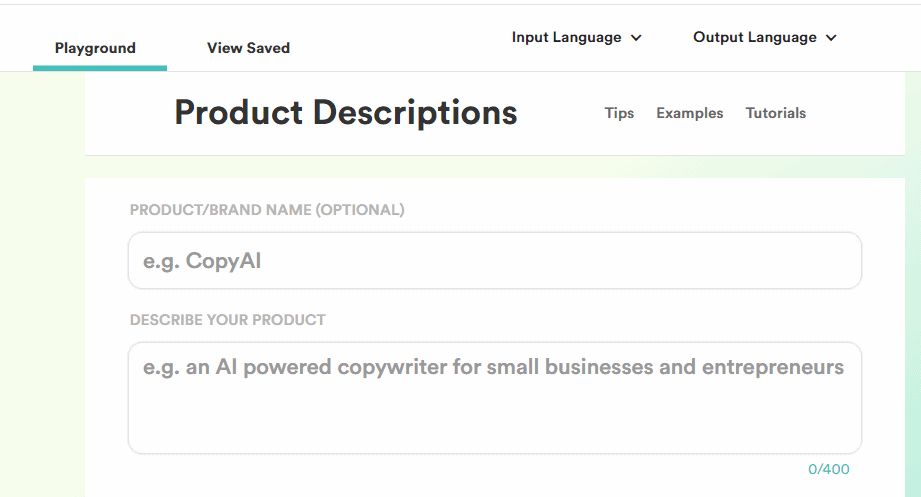This screenshot has width=921, height=497.
Task: Click the blank right end of brand name field
Action: pos(764,260)
